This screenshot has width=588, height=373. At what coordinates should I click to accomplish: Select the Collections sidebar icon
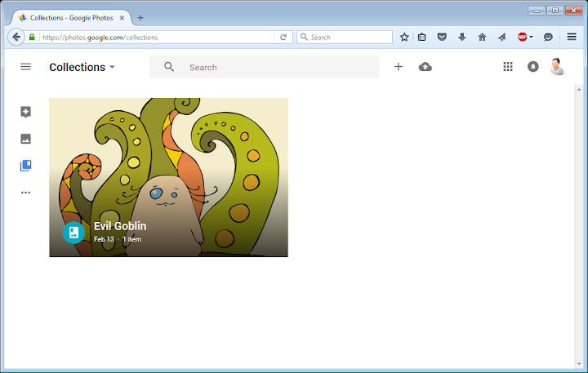(x=25, y=166)
